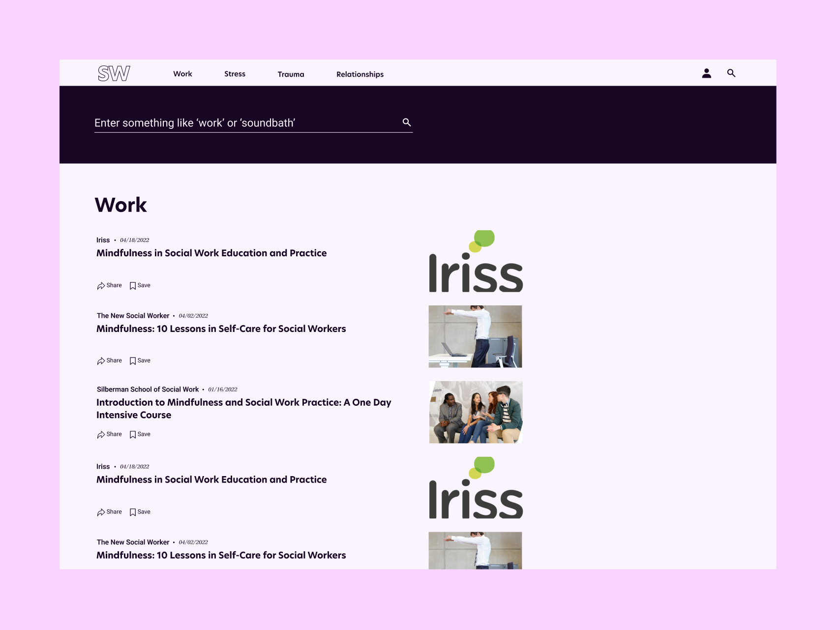
Task: Share the second Iriss Mindfulness in Social Work article
Action: tap(109, 512)
